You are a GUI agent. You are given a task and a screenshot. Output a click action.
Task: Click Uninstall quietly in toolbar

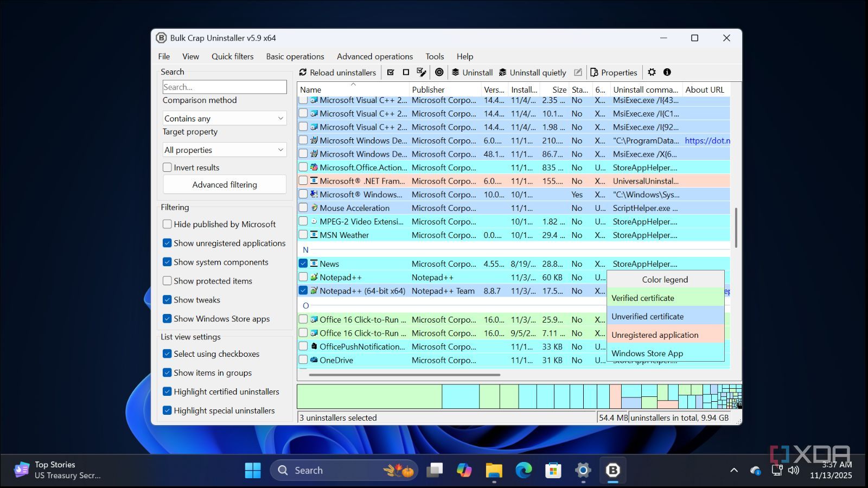pos(532,72)
